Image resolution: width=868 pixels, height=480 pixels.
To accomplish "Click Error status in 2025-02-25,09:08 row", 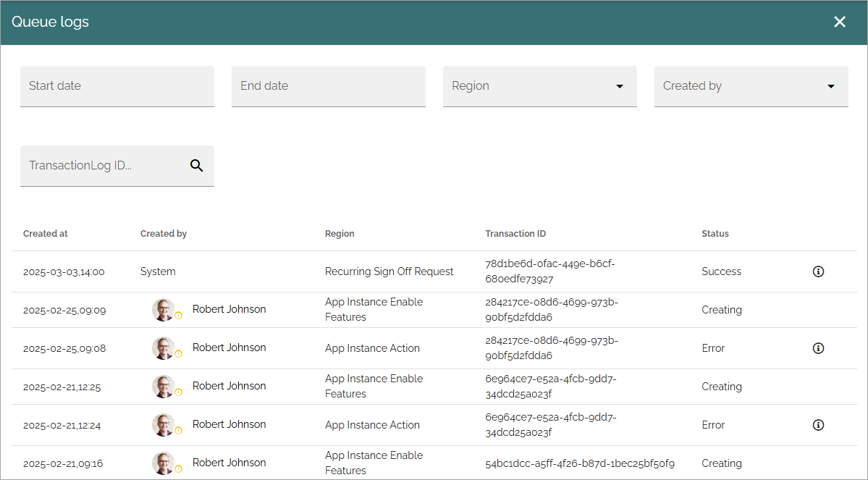I will pos(713,348).
